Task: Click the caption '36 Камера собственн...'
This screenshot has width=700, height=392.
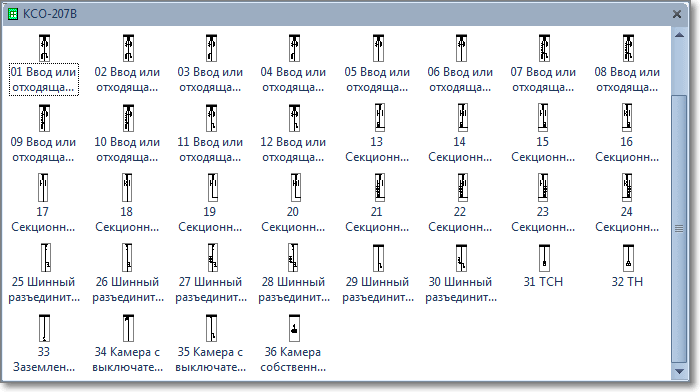Action: coord(293,359)
